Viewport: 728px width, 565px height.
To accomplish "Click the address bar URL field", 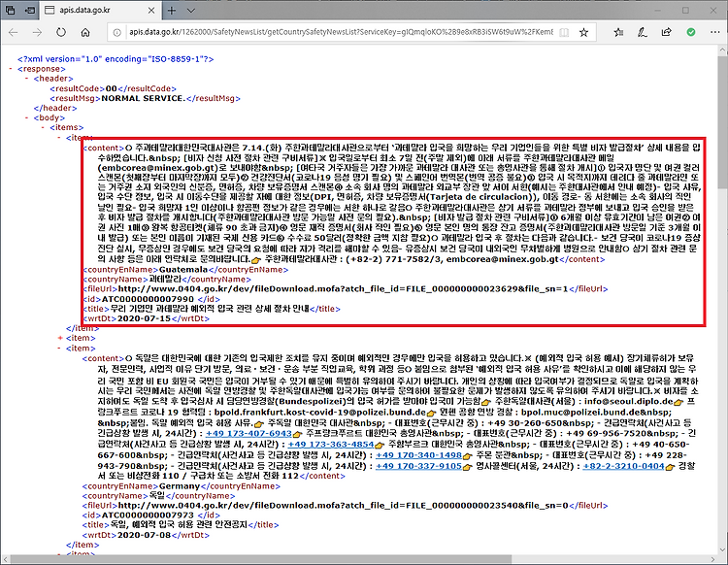I will [x=342, y=32].
